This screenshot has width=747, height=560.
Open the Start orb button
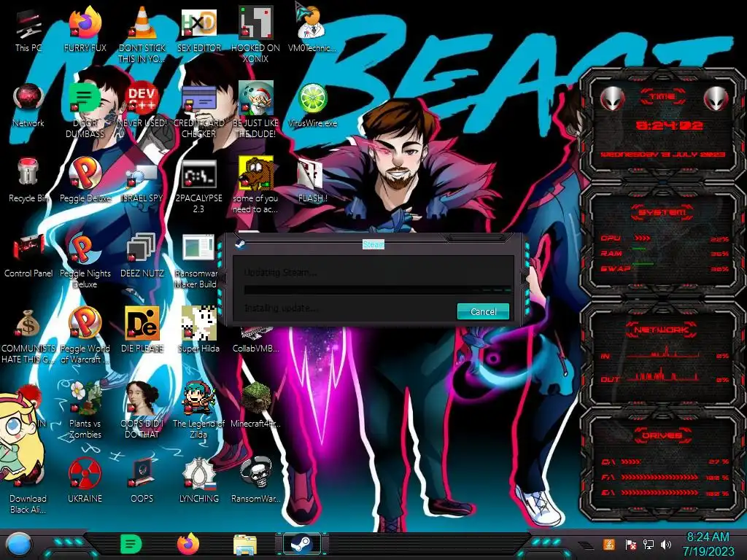coord(18,545)
